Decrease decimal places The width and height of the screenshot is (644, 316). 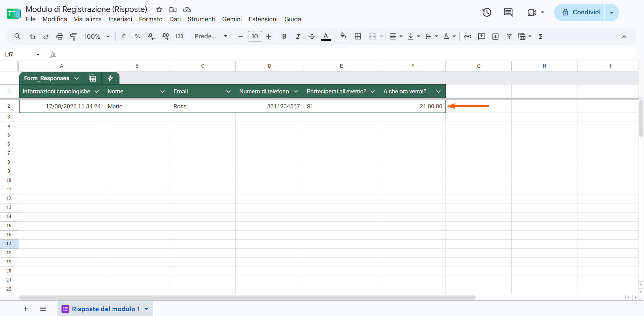tap(151, 36)
